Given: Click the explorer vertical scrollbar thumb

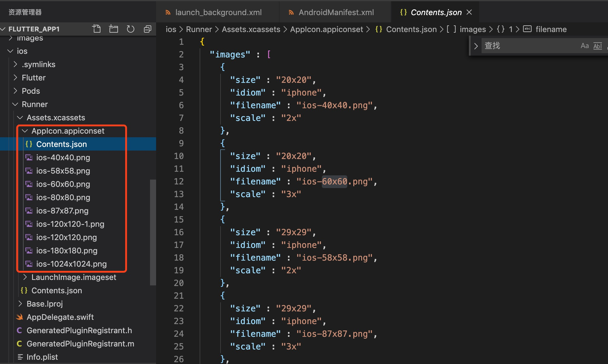Looking at the screenshot, I should pos(153,232).
